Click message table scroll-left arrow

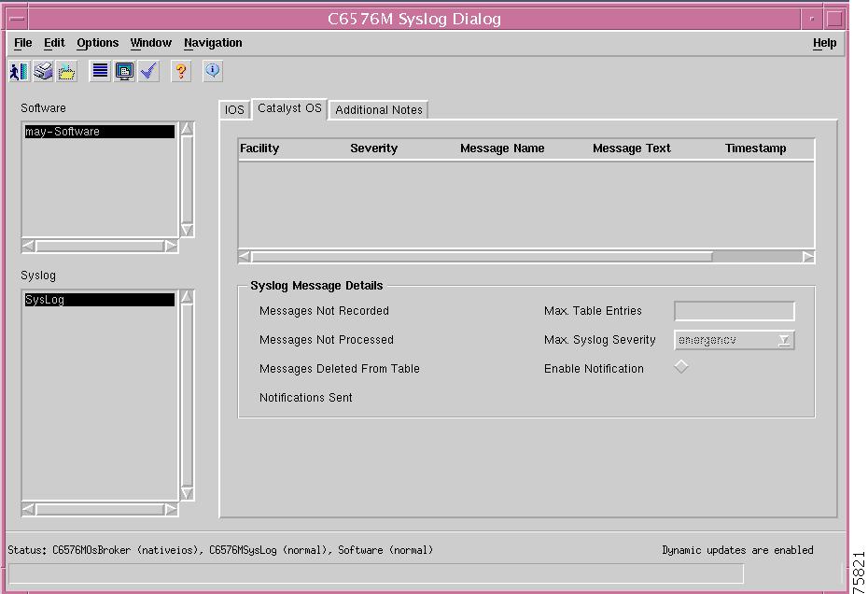coord(245,257)
